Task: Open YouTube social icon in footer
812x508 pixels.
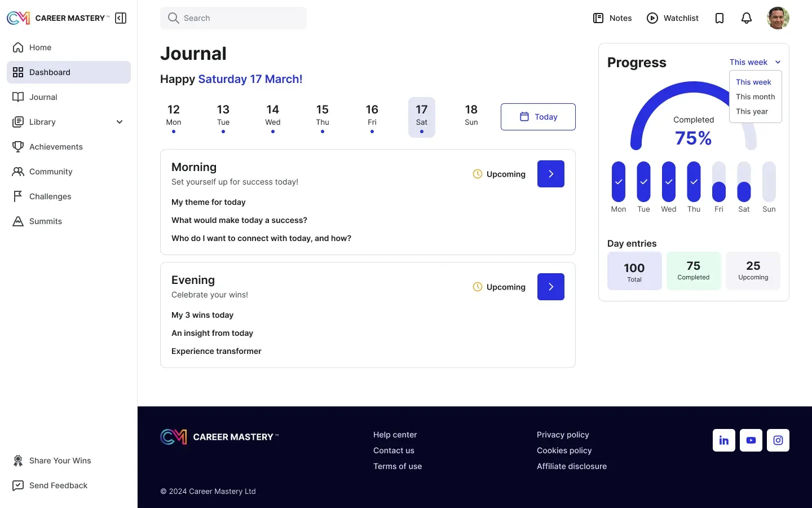Action: tap(751, 440)
